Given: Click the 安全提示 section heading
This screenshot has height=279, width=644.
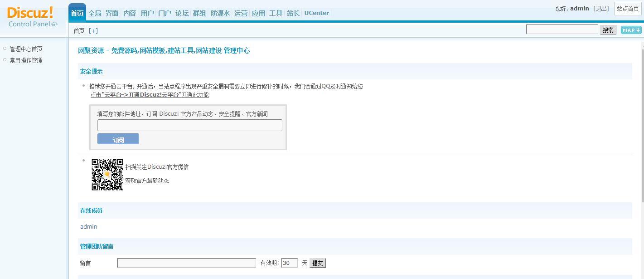Looking at the screenshot, I should (92, 71).
